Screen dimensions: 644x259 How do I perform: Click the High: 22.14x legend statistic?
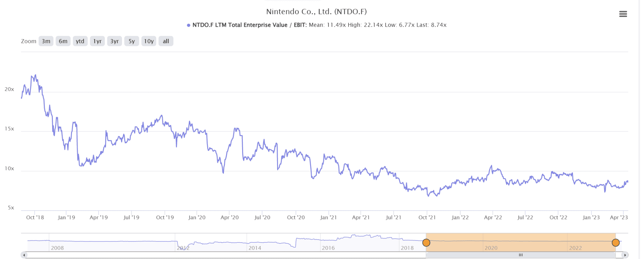click(x=365, y=25)
